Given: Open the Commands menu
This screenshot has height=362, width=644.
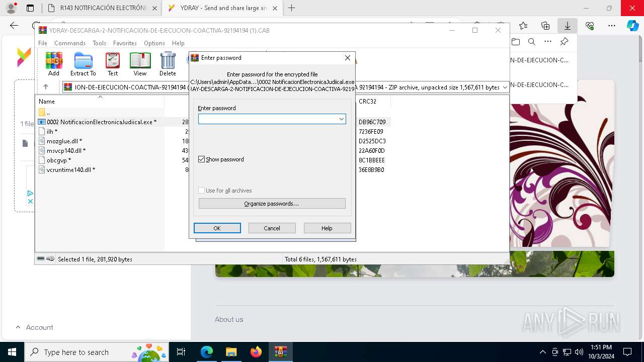Looking at the screenshot, I should pyautogui.click(x=70, y=43).
